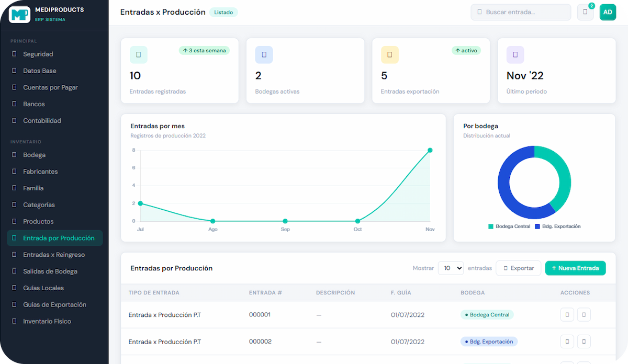Click the MP Mediproducts logo
Image resolution: width=628 pixels, height=364 pixels.
pos(20,14)
